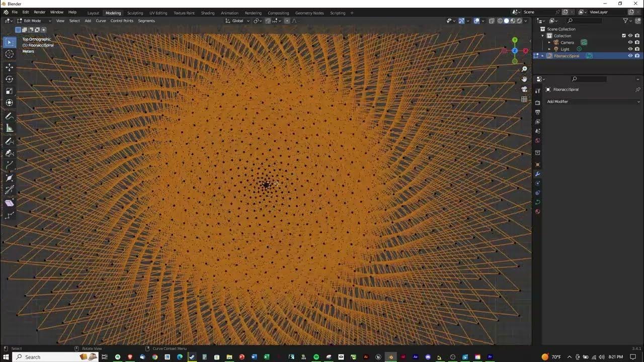Open Global transform orientation dropdown
Screen dimensions: 644x362
click(237, 21)
